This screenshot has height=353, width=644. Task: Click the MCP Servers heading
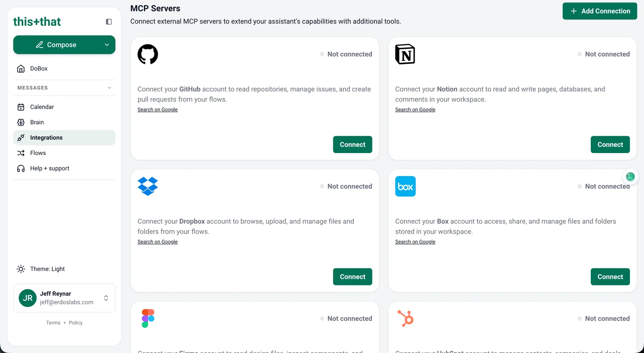pyautogui.click(x=155, y=8)
